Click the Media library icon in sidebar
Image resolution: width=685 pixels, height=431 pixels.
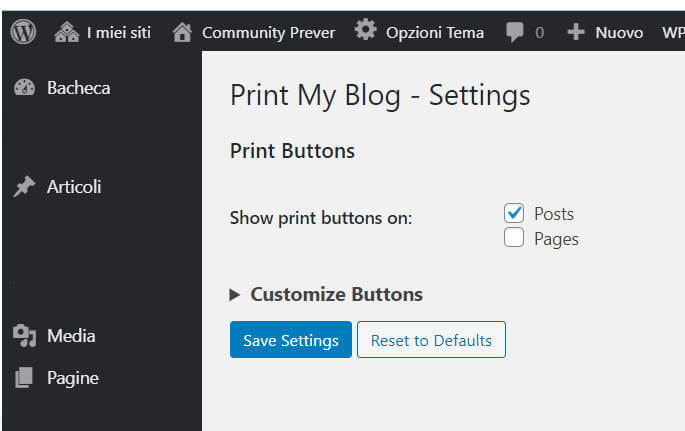click(24, 336)
